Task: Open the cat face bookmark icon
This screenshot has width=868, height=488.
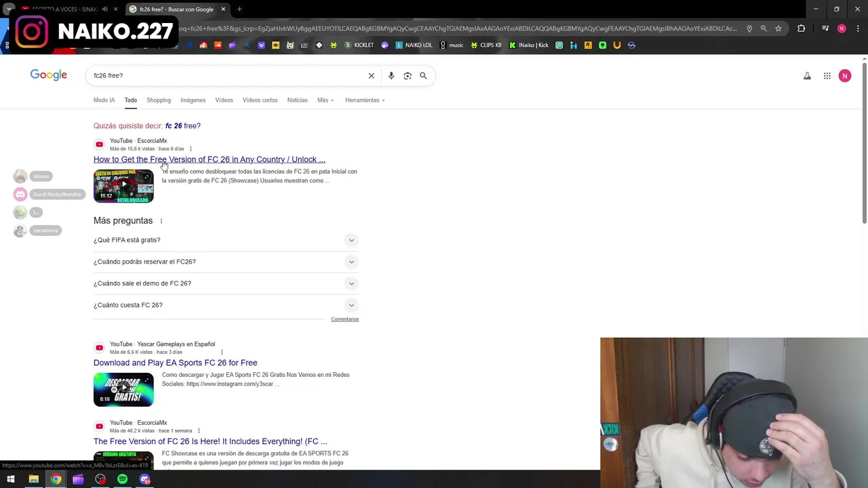Action: click(290, 45)
